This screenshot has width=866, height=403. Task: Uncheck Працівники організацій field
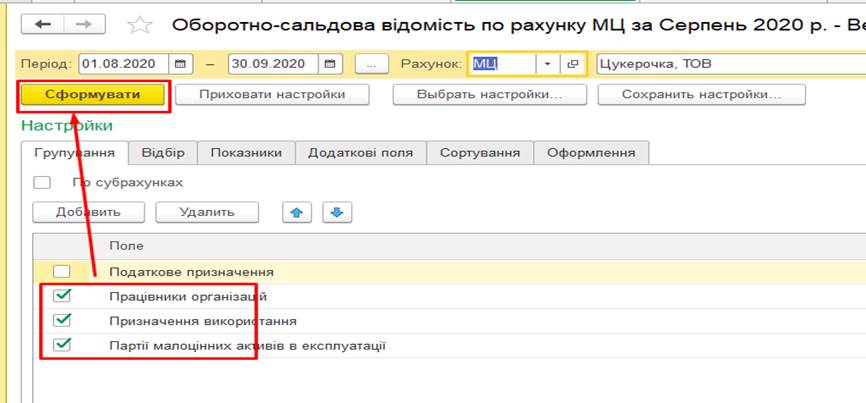[62, 296]
